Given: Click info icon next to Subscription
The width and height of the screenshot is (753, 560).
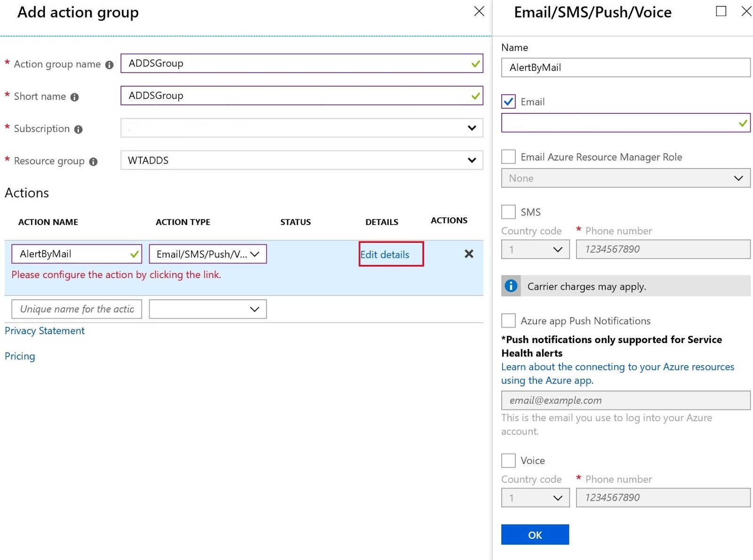Looking at the screenshot, I should pyautogui.click(x=78, y=129).
